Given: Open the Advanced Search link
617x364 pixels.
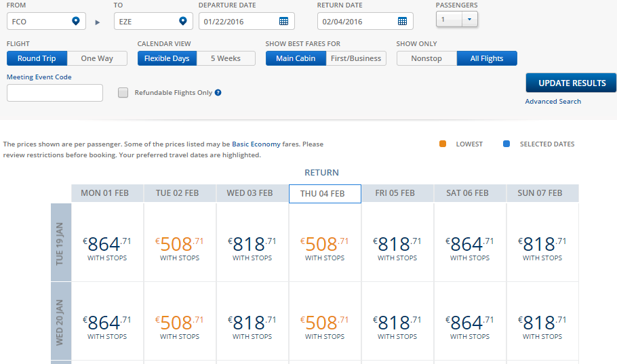Looking at the screenshot, I should coord(553,102).
